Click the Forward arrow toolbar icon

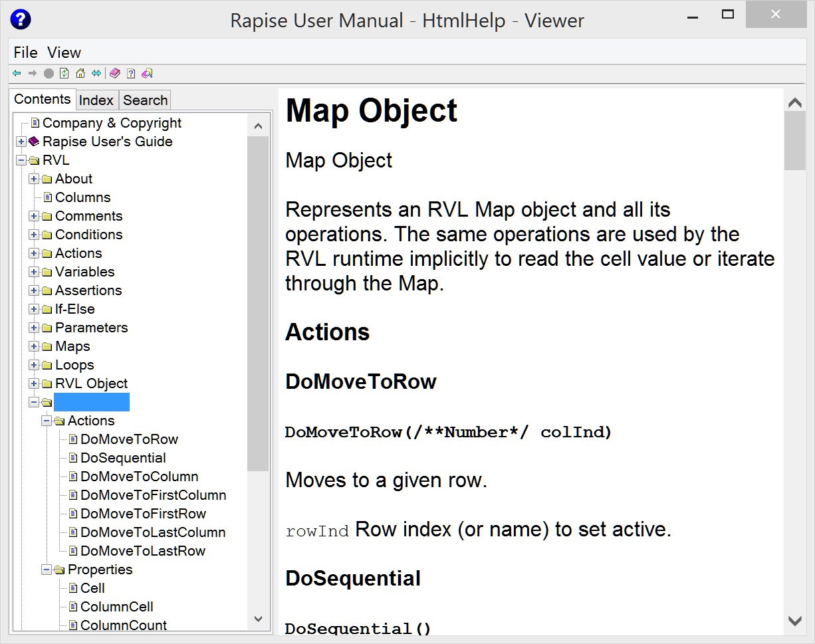click(x=32, y=73)
